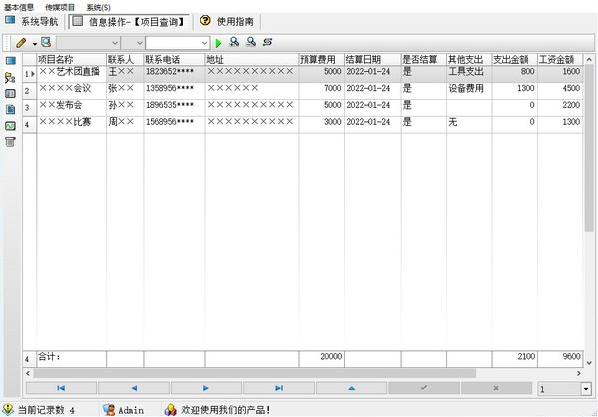Go to last record navigation button
Image resolution: width=598 pixels, height=417 pixels.
coord(279,388)
